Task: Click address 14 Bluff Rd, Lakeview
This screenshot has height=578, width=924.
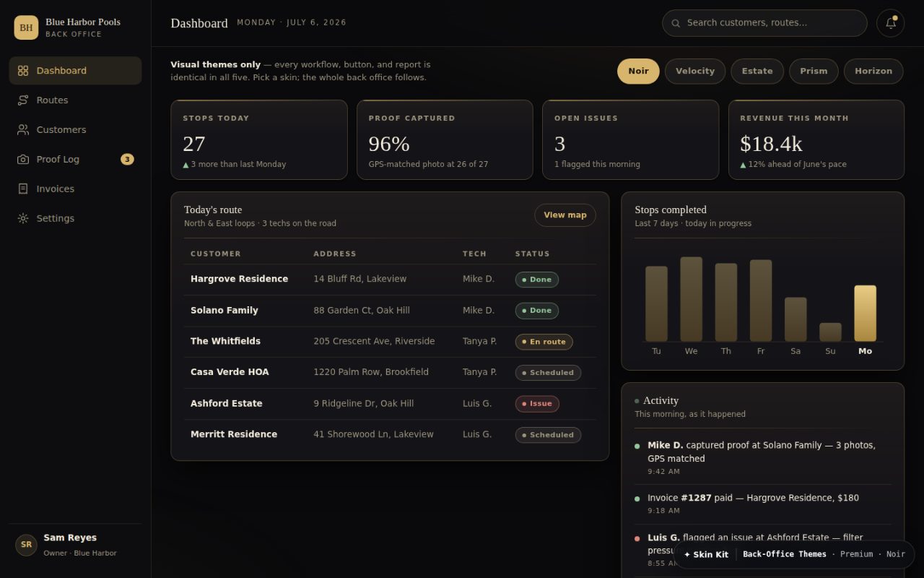Action: [x=360, y=279]
